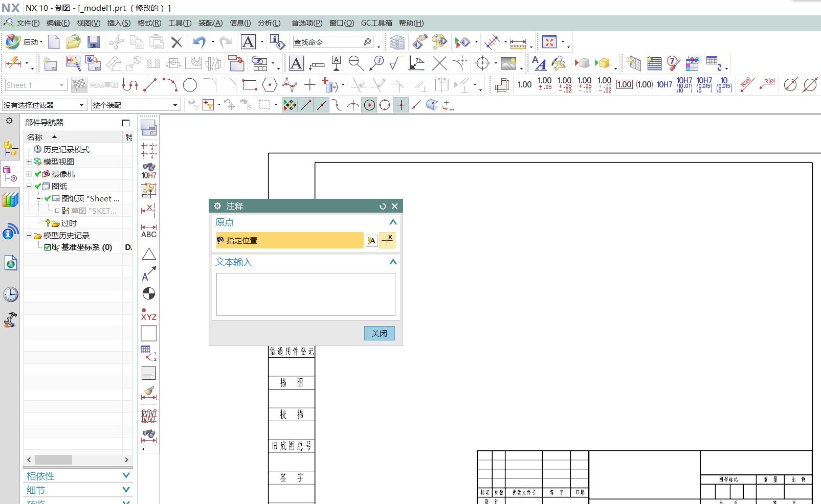This screenshot has width=821, height=504.
Task: Select the Rectangle sketch tool
Action: click(x=250, y=85)
